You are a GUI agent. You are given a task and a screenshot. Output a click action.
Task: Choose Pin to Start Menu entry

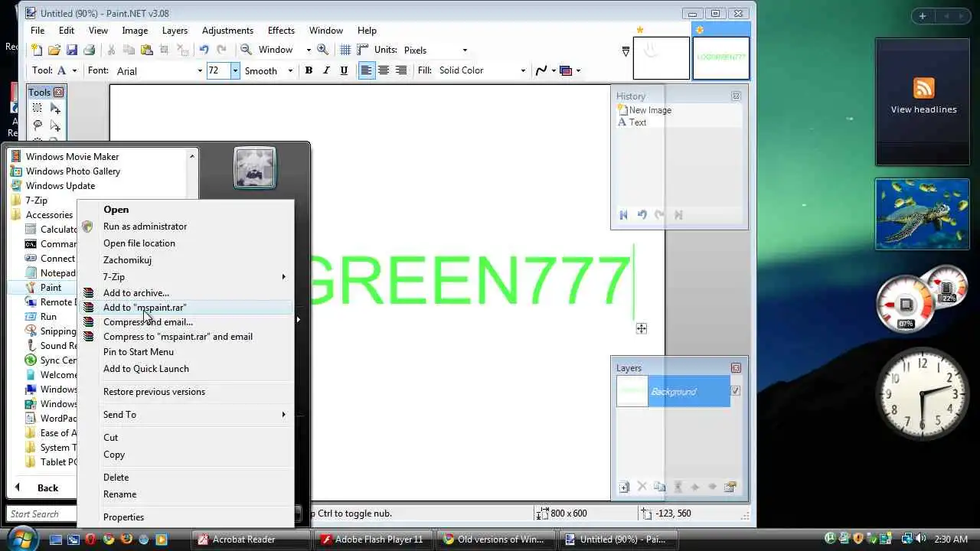pos(139,352)
